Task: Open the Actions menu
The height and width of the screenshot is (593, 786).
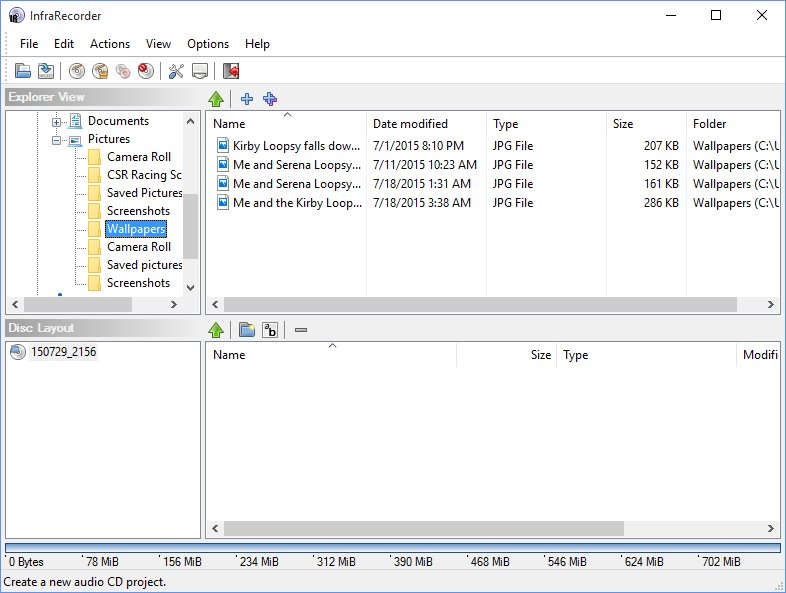Action: coord(110,44)
